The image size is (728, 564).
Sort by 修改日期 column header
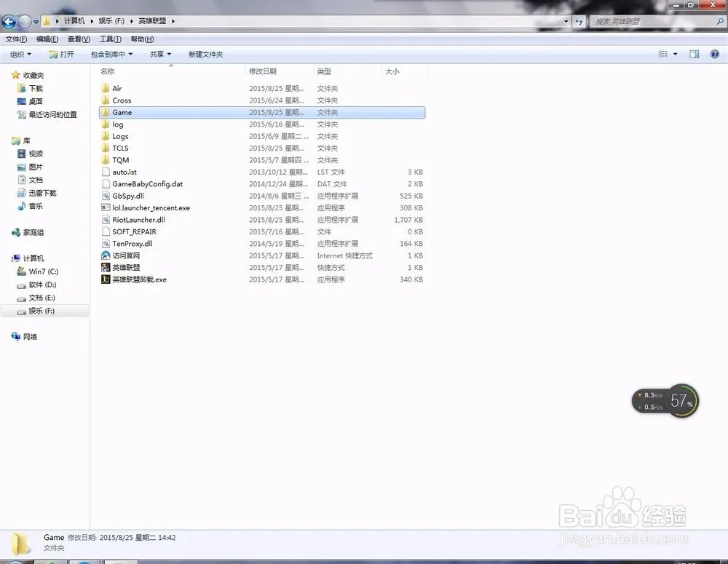pyautogui.click(x=263, y=71)
